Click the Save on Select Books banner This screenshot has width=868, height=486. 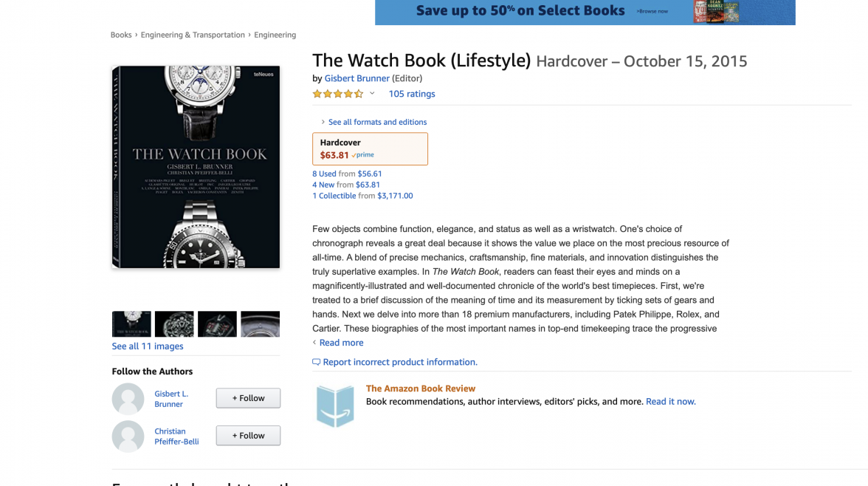pos(585,12)
